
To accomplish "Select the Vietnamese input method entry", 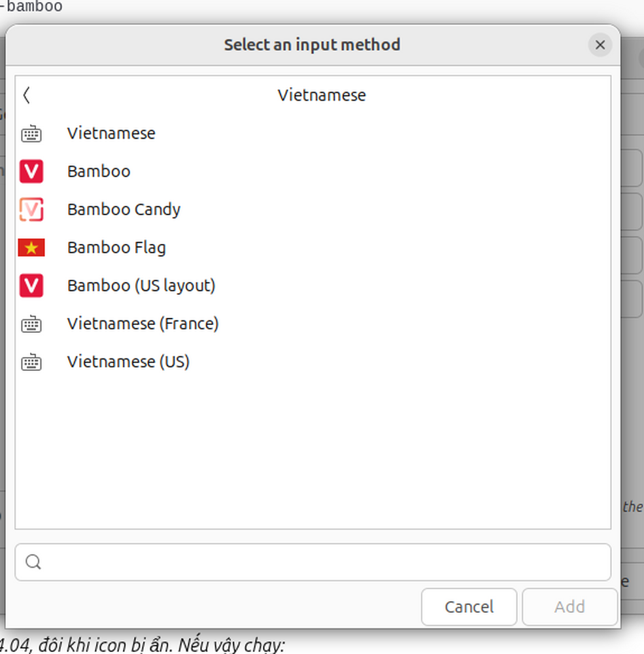I will (111, 133).
